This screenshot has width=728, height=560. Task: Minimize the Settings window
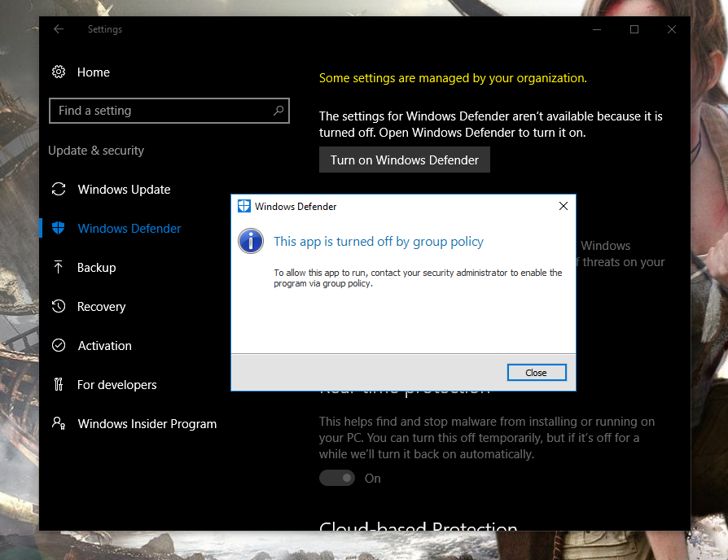tap(597, 29)
